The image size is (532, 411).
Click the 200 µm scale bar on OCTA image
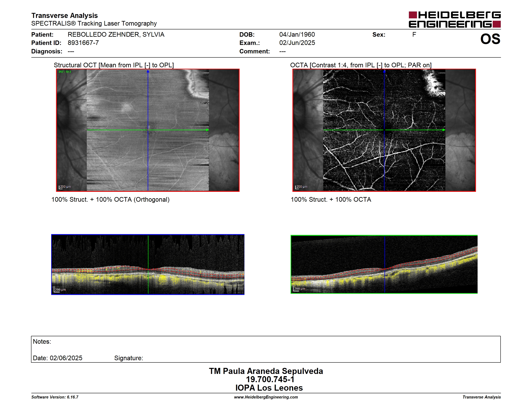tap(301, 187)
